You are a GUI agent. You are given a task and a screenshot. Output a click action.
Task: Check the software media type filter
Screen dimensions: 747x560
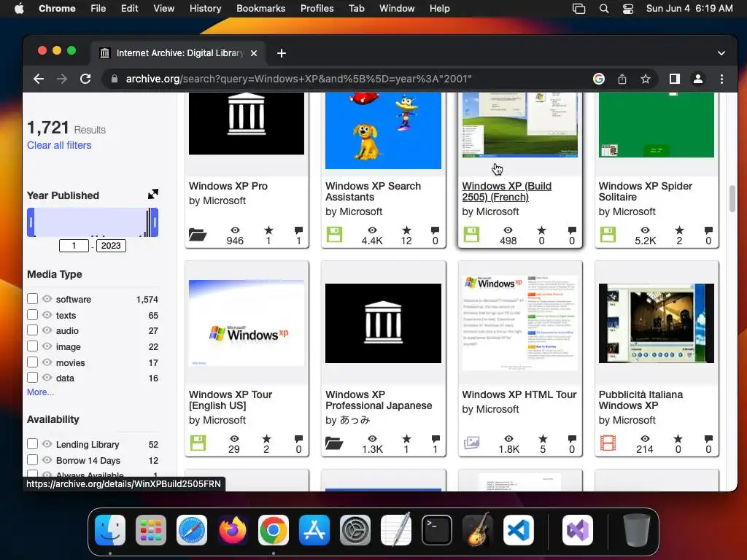point(32,299)
